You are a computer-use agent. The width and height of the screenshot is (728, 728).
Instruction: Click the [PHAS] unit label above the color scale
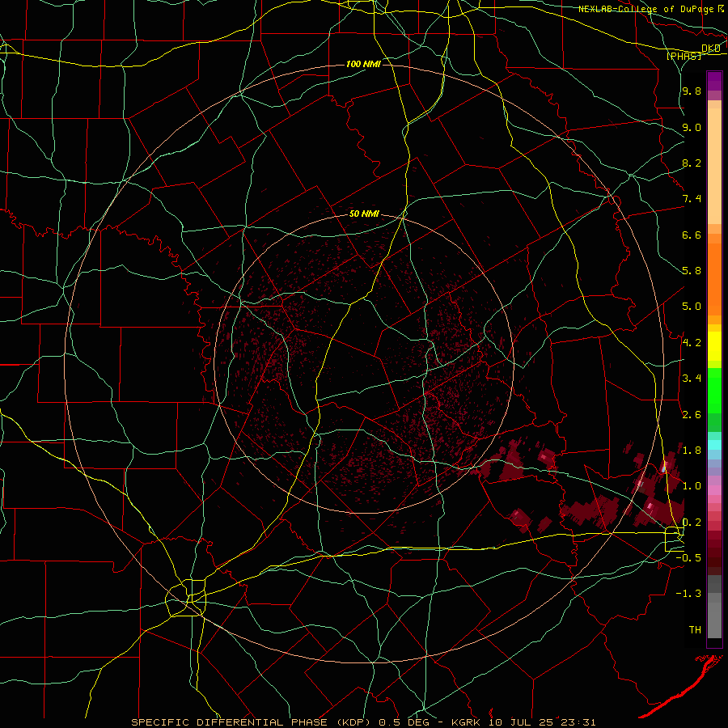[684, 56]
